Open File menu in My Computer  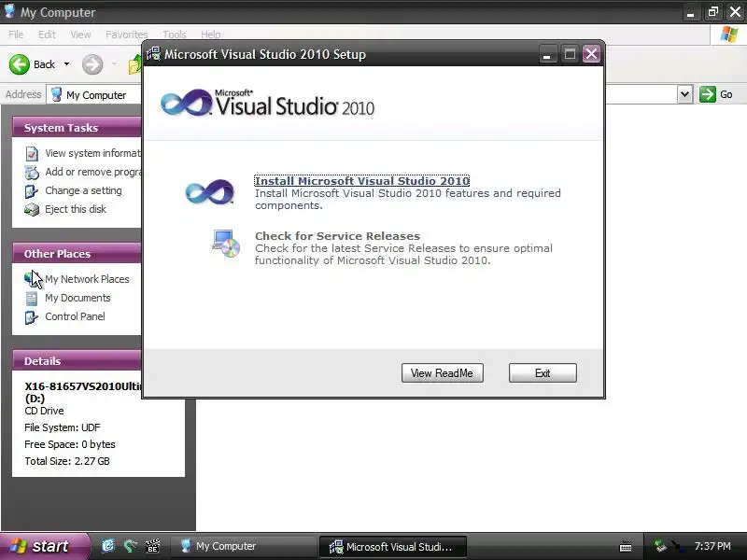point(16,35)
